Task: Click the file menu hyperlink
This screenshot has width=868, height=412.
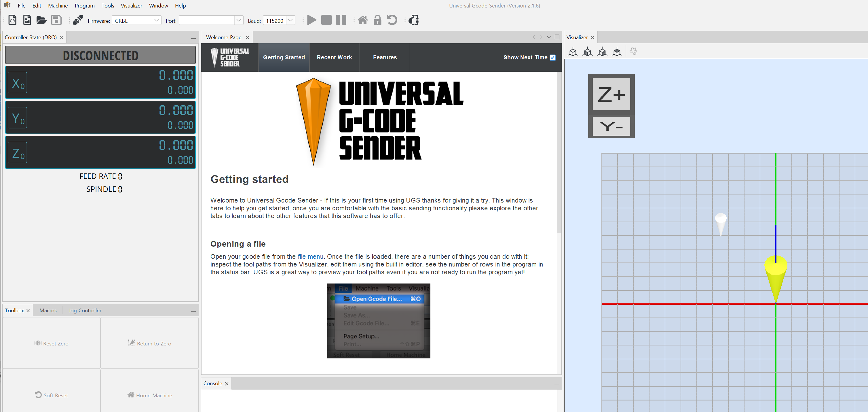Action: click(x=310, y=257)
